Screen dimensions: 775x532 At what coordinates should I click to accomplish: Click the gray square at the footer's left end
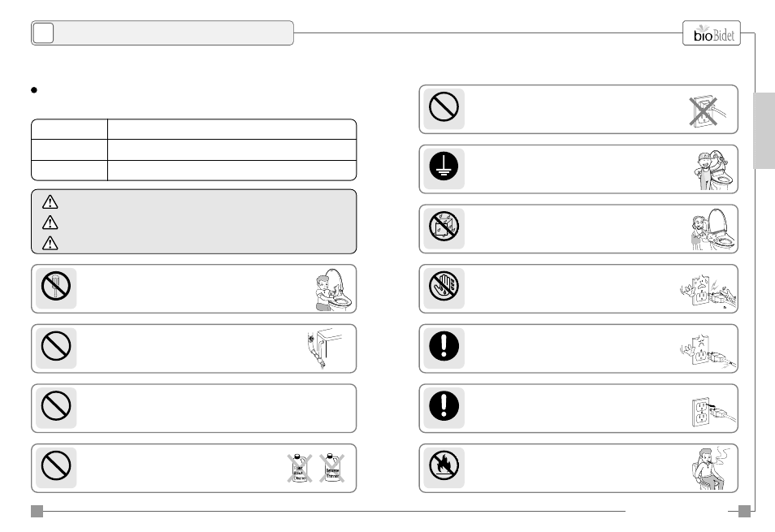(x=37, y=511)
